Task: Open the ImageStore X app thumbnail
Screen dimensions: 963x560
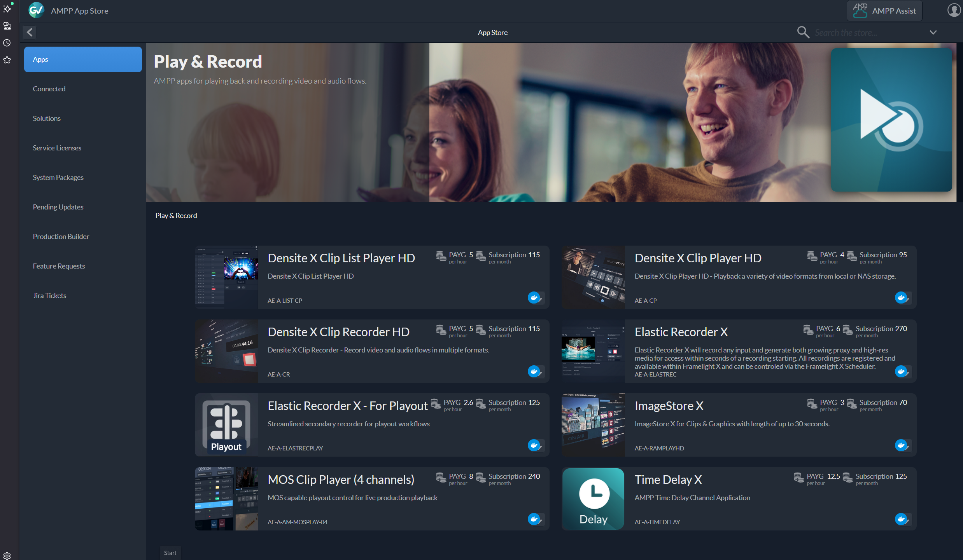Action: [x=593, y=425]
